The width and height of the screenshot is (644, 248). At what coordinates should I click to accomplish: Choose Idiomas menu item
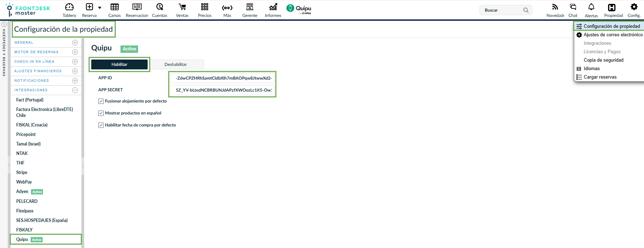pos(592,69)
